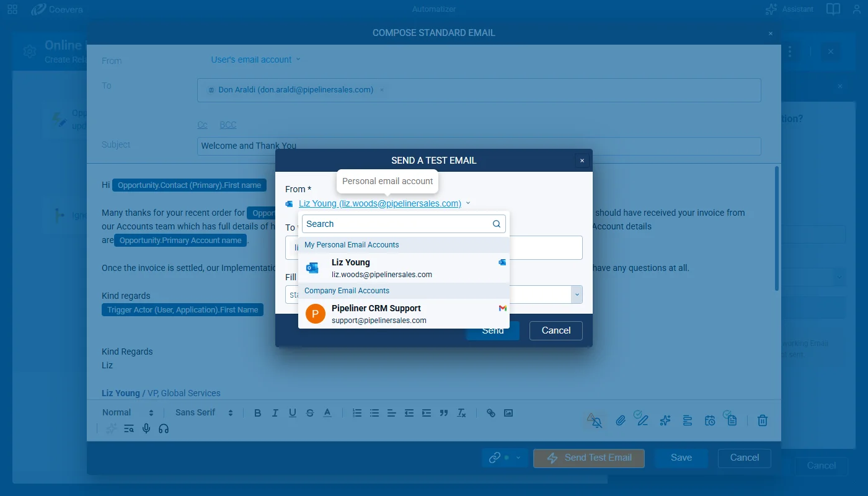Increase indent in editor toolbar
Image resolution: width=868 pixels, height=496 pixels.
[427, 413]
